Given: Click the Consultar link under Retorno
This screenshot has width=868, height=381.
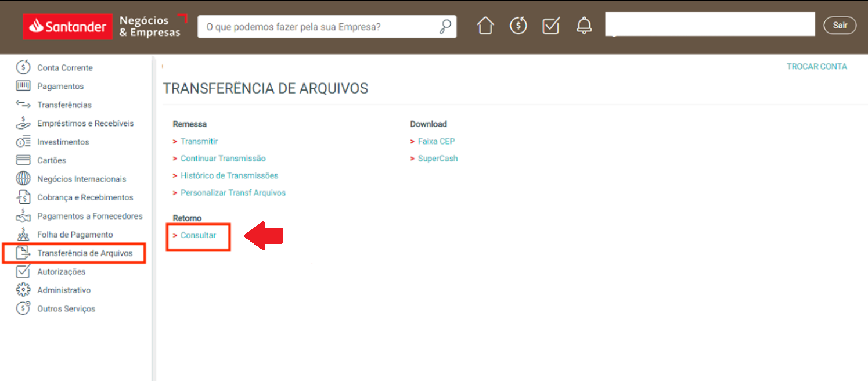Looking at the screenshot, I should [198, 235].
